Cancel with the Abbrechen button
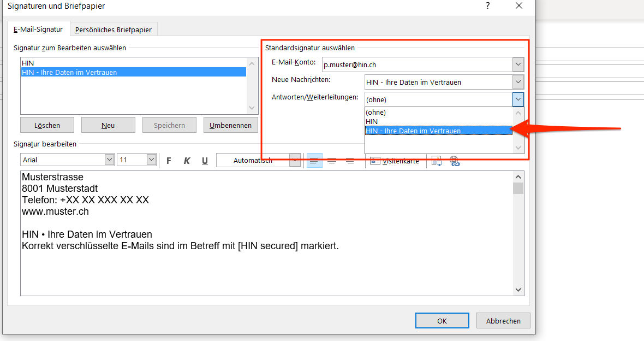 pos(503,320)
